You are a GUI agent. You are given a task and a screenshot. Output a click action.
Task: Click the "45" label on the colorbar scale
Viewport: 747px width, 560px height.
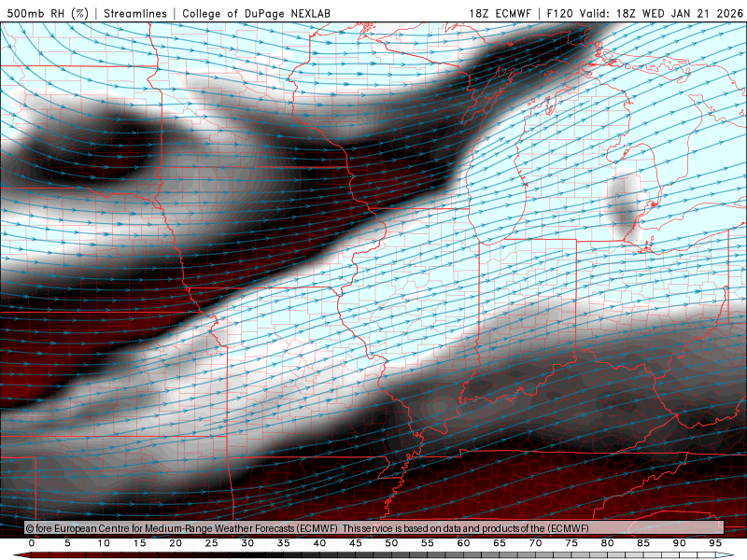coord(356,543)
